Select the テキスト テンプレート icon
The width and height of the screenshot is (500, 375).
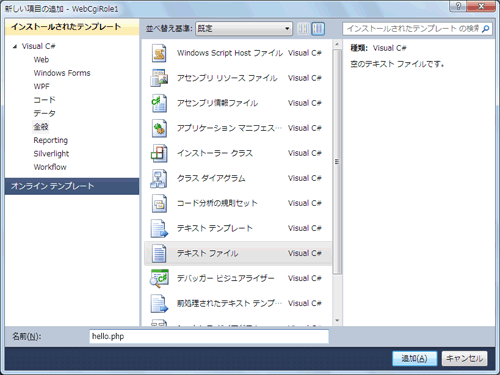tap(159, 228)
